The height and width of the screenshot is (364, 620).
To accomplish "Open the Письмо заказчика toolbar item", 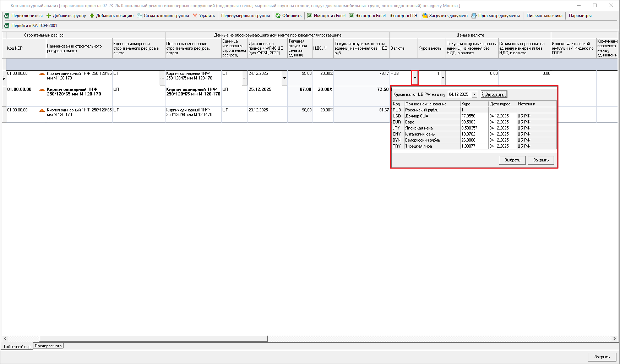I will pyautogui.click(x=544, y=16).
